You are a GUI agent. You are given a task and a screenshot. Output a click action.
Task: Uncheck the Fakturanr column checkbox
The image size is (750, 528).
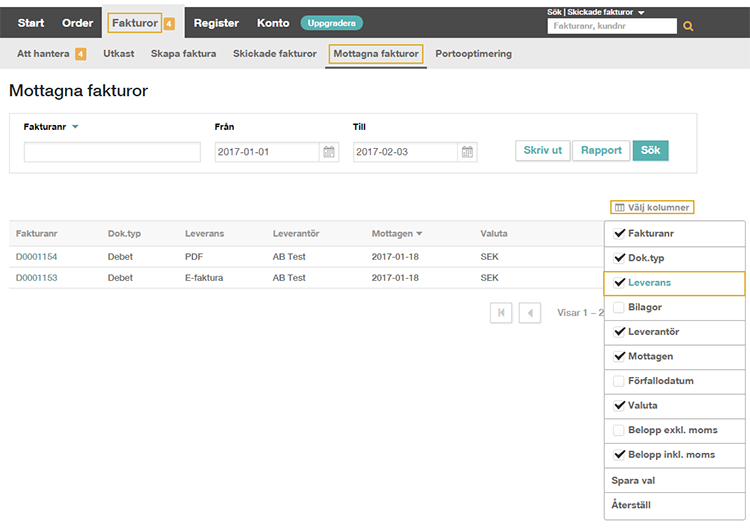click(619, 233)
